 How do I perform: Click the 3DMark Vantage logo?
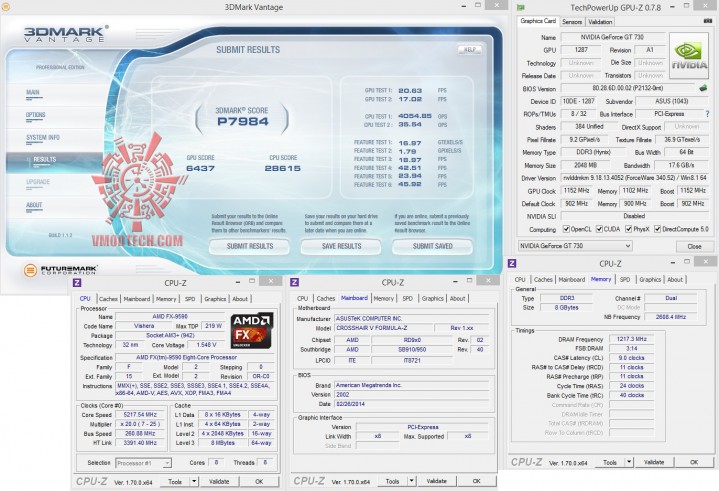click(x=66, y=34)
